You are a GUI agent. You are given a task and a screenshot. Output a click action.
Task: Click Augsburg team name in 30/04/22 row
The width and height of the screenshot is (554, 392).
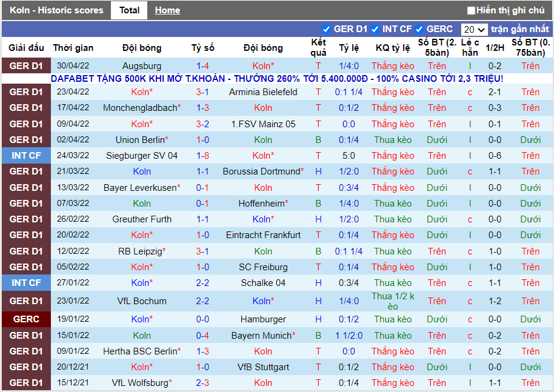click(x=142, y=65)
